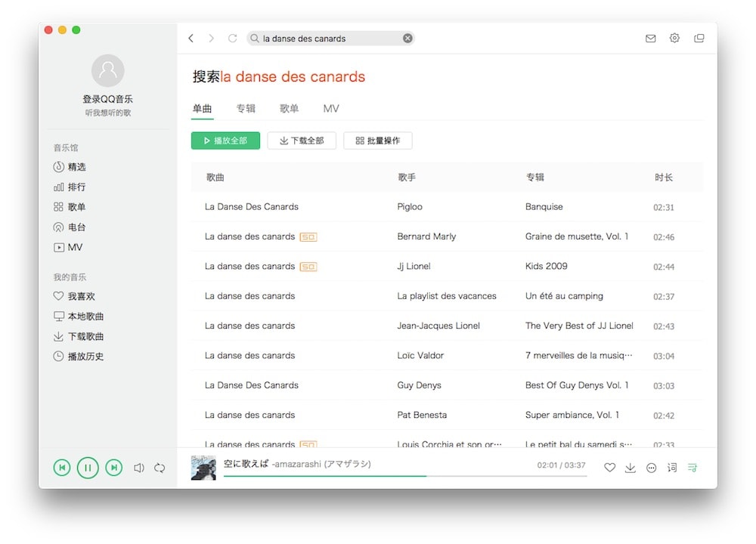
Task: Click 批量操作 batch operations button
Action: pos(377,141)
